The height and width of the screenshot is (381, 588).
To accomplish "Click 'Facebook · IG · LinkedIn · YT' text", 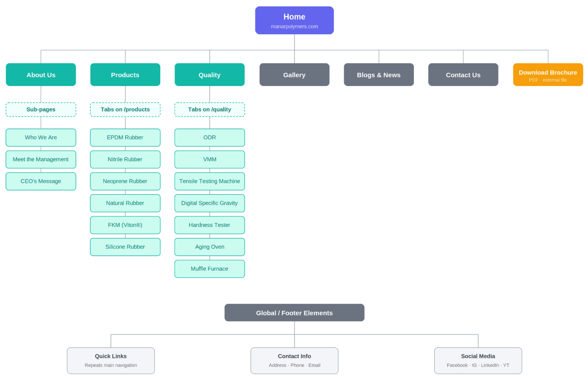I will (478, 365).
